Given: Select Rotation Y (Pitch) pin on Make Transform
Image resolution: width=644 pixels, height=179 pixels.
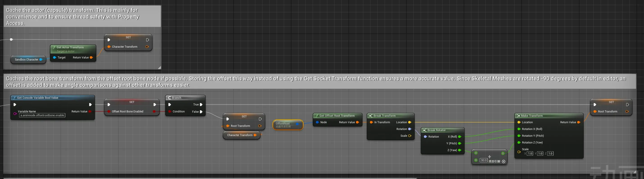Looking at the screenshot, I should point(519,136).
